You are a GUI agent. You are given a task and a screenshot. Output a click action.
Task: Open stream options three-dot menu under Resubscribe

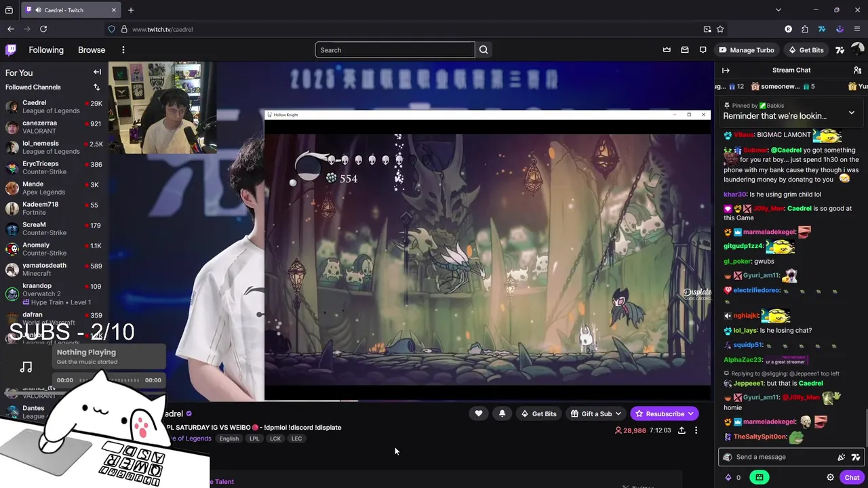point(696,430)
